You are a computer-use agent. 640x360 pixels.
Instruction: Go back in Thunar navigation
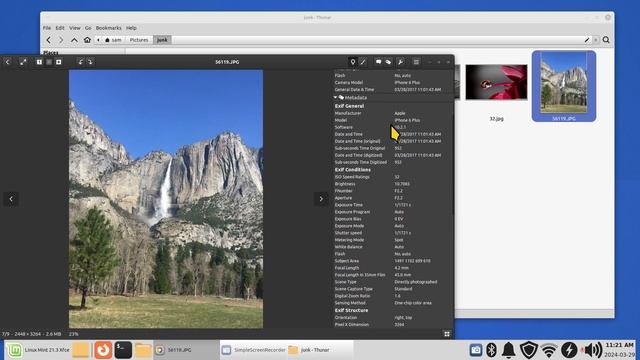49,40
